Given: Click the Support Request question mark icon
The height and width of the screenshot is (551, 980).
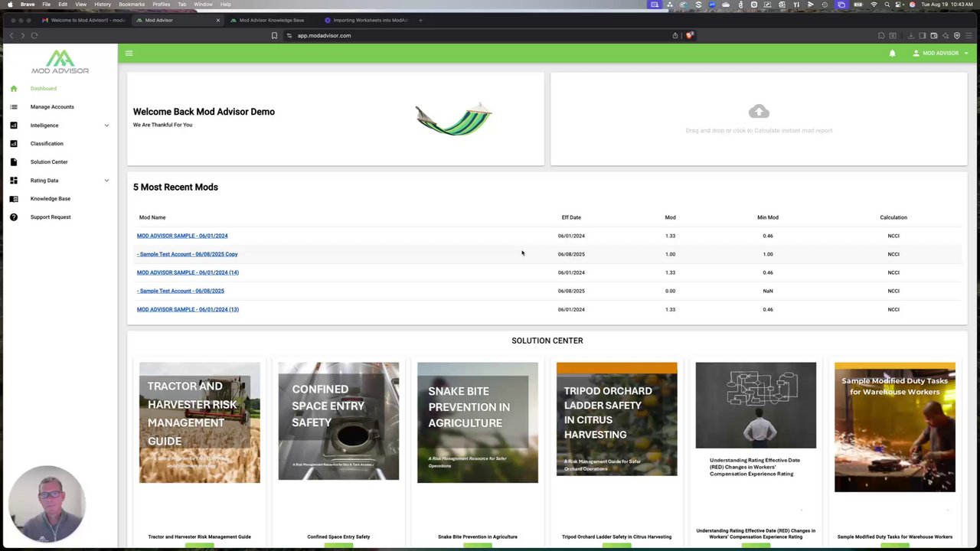Looking at the screenshot, I should 13,217.
